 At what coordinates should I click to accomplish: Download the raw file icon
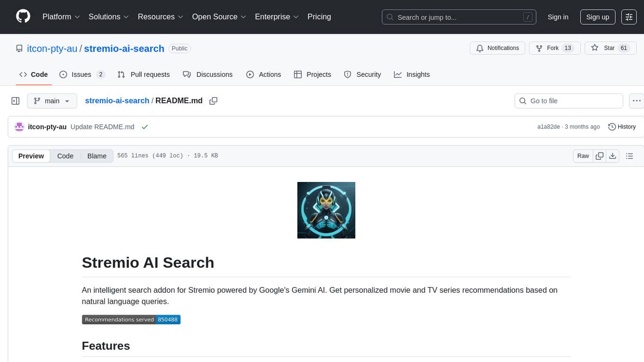[x=612, y=156]
